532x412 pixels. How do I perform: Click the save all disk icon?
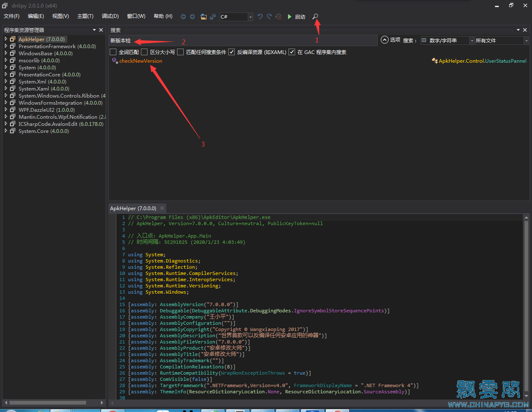[213, 17]
